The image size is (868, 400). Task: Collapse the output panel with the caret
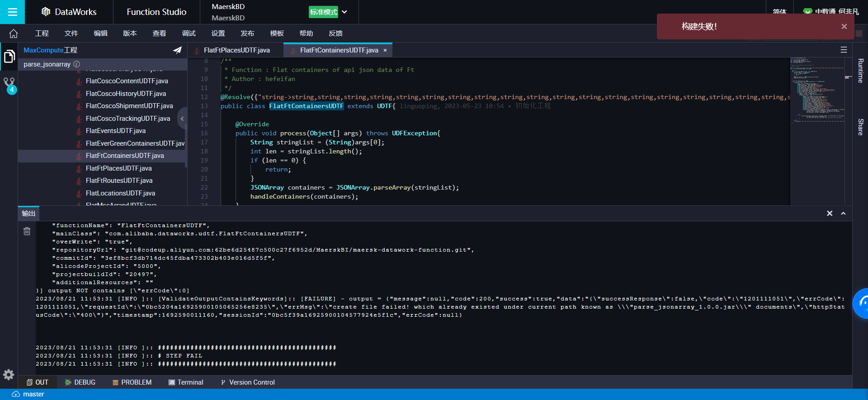coord(843,213)
